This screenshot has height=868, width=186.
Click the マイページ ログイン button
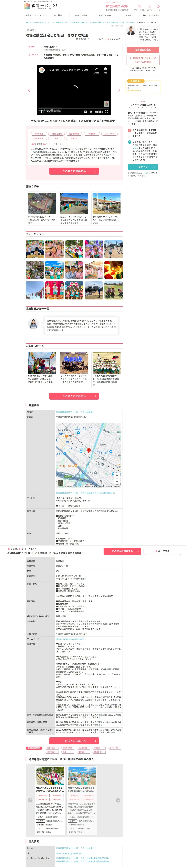point(143,167)
